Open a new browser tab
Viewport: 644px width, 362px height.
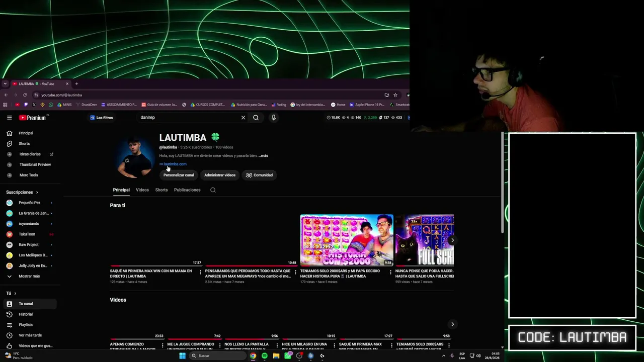[76, 84]
